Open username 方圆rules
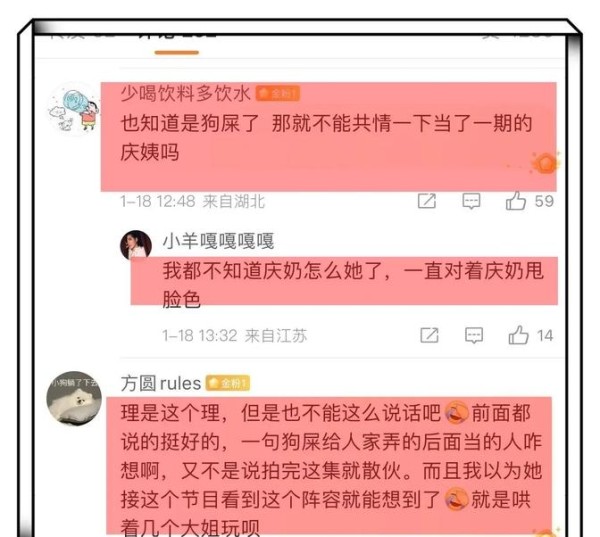600x537 pixels. coord(161,383)
